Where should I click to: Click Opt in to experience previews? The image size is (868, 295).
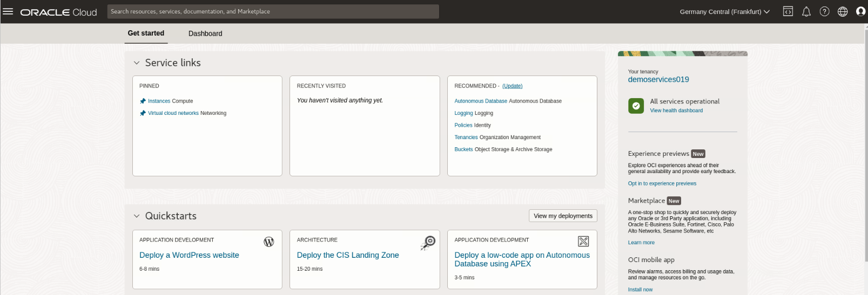pos(662,183)
